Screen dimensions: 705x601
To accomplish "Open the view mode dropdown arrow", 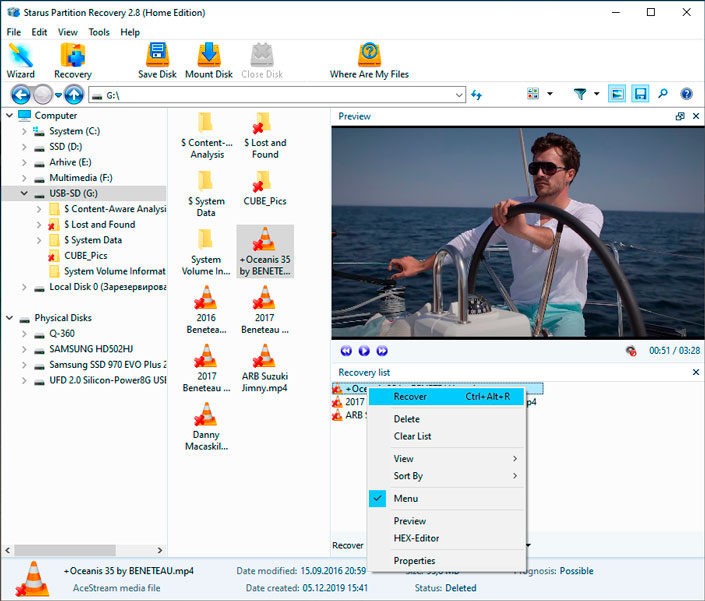I will [x=549, y=94].
